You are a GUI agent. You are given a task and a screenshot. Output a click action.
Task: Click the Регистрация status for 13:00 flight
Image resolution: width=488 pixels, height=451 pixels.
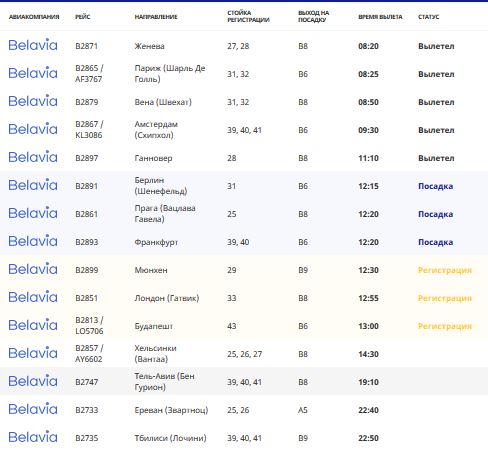coord(445,326)
